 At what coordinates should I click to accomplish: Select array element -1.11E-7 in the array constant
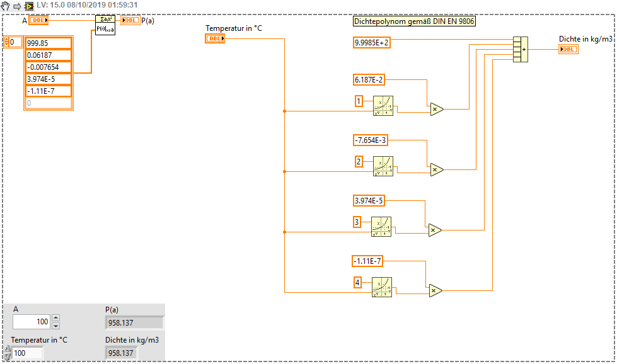click(49, 91)
